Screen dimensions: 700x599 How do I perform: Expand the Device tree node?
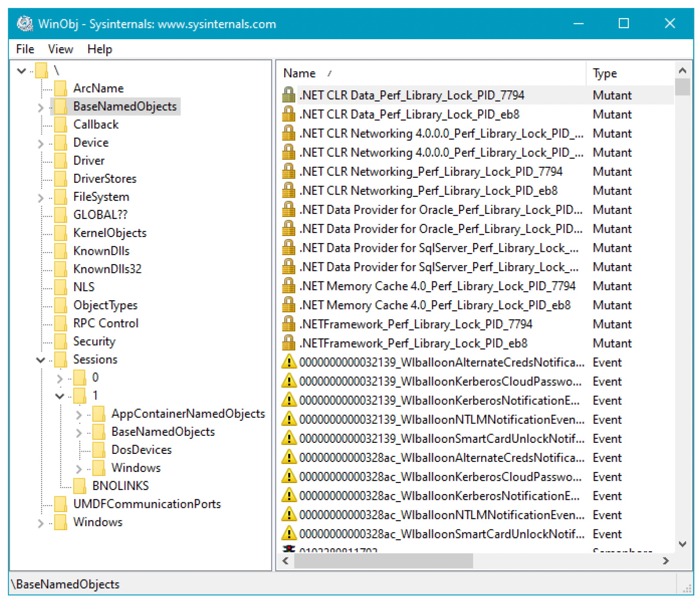pos(41,143)
